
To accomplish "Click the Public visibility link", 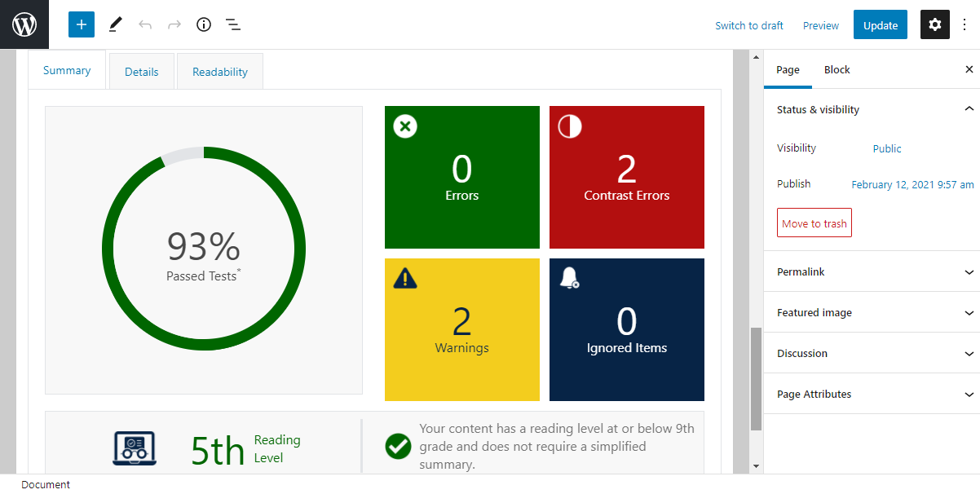I will coord(887,148).
